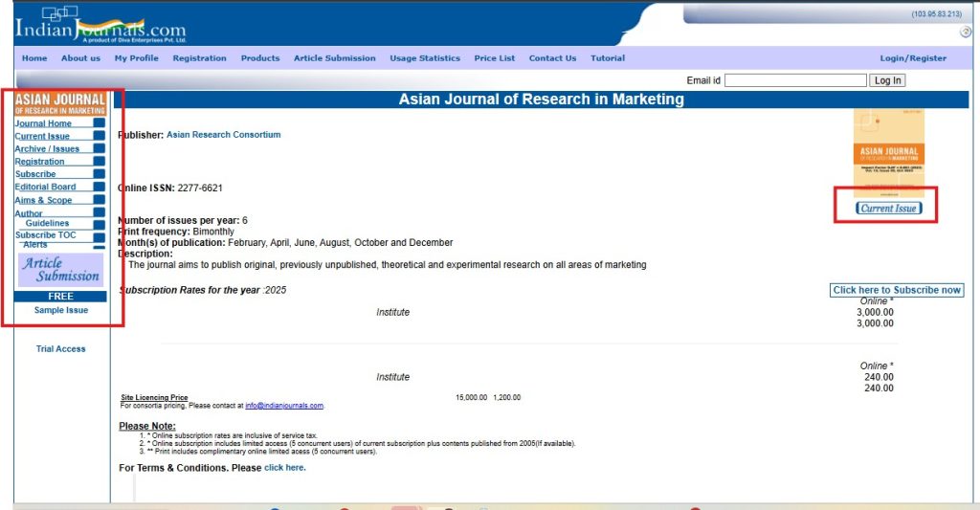Click the Article Submission sidebar banner
The height and width of the screenshot is (510, 980).
point(60,270)
